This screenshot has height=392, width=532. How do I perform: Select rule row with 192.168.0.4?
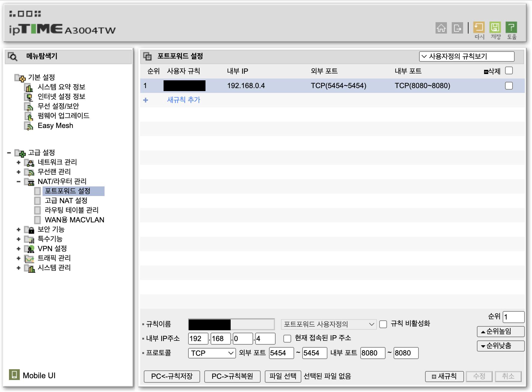pyautogui.click(x=332, y=86)
